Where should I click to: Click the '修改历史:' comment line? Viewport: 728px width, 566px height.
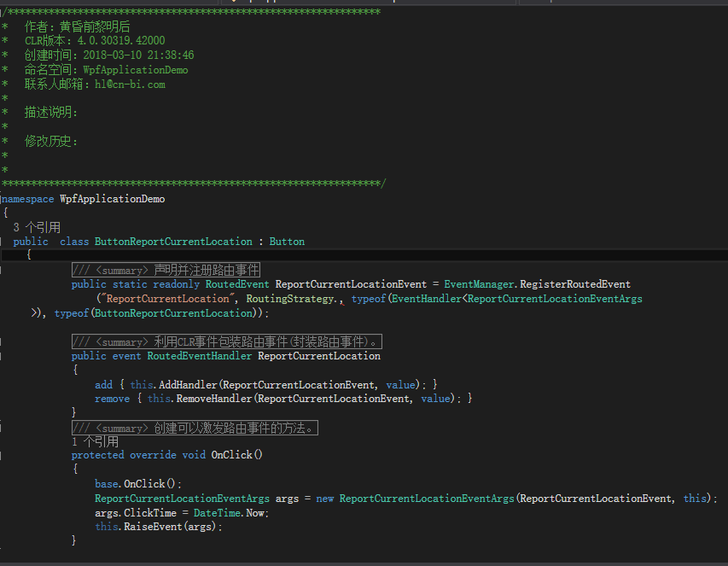click(51, 141)
